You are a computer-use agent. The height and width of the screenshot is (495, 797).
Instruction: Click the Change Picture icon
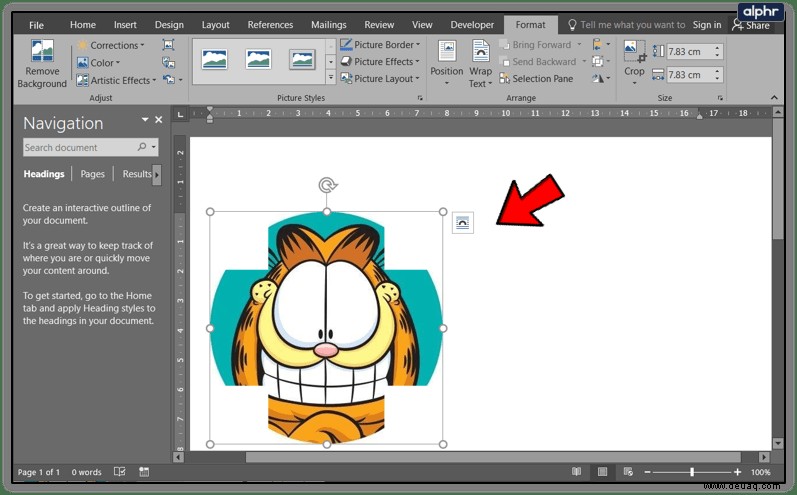tap(168, 63)
